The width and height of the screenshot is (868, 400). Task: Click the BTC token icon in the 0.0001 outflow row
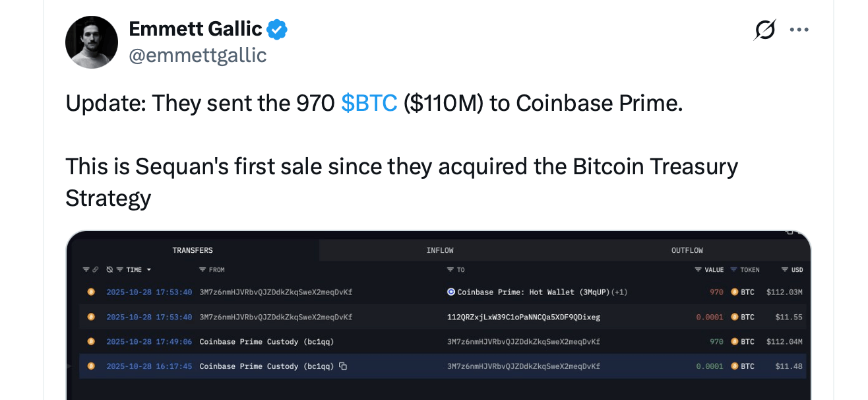734,317
